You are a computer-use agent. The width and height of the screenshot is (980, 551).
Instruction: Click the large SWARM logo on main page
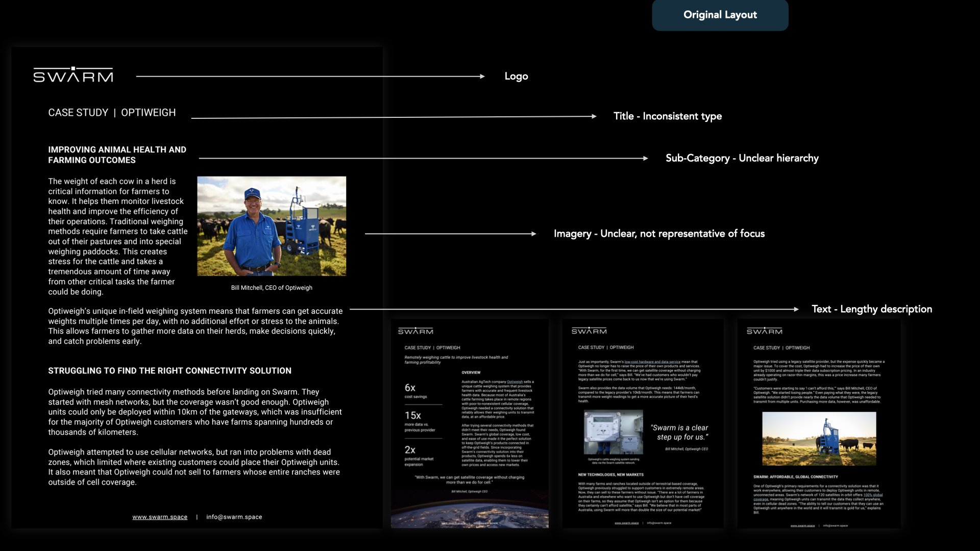point(73,74)
